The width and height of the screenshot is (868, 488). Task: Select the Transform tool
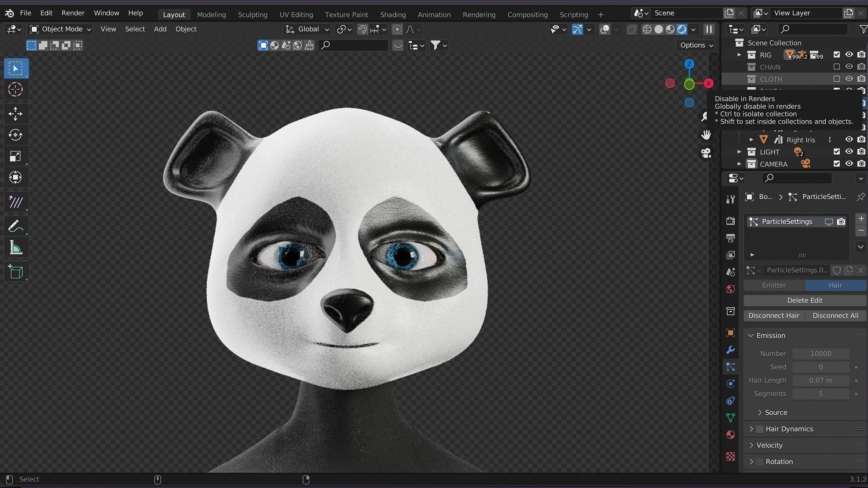pos(16,177)
